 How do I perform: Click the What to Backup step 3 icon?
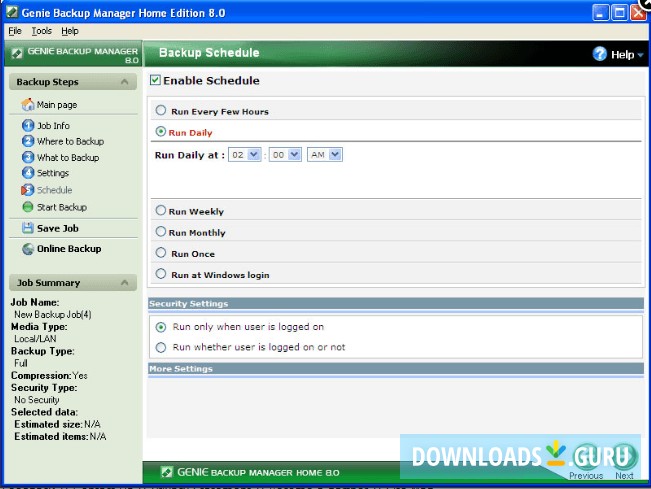tap(27, 157)
